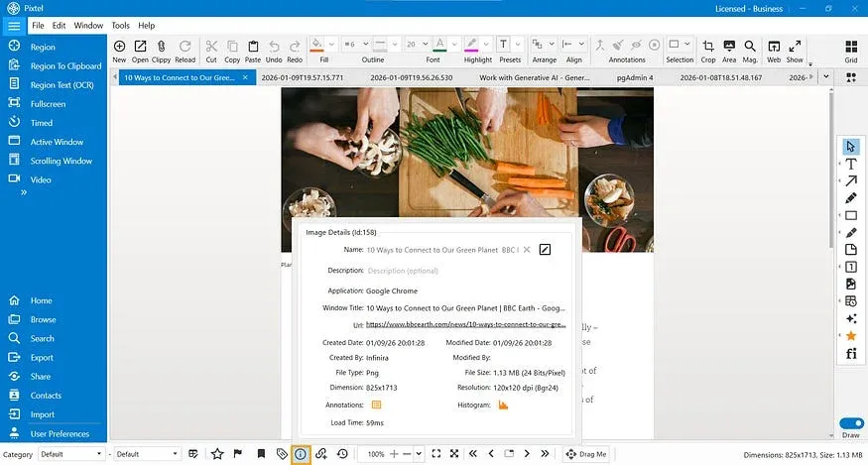Expand the Presets dropdown
The width and height of the screenshot is (868, 465).
click(x=518, y=45)
